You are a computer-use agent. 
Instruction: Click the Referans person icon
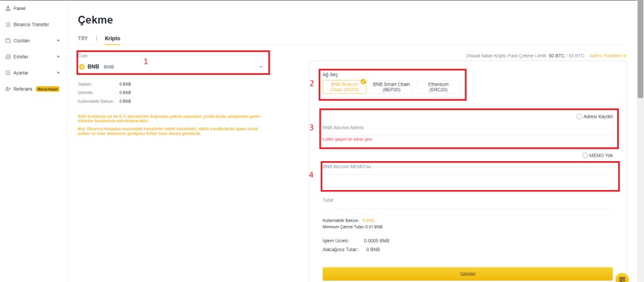coord(8,89)
